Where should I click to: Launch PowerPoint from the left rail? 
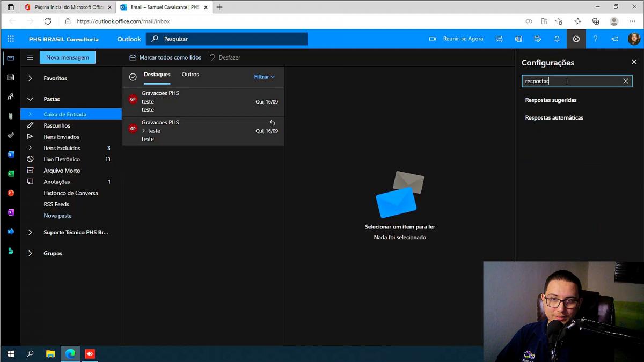coord(11,193)
